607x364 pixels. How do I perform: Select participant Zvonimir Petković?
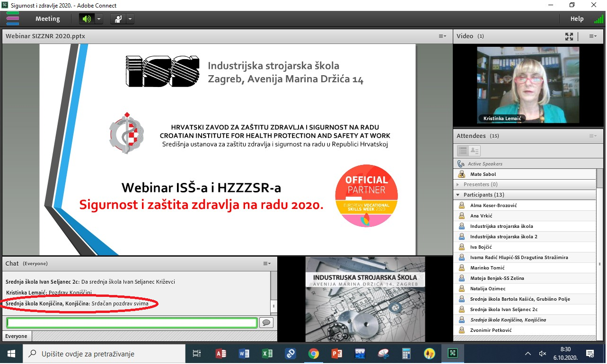(x=525, y=330)
